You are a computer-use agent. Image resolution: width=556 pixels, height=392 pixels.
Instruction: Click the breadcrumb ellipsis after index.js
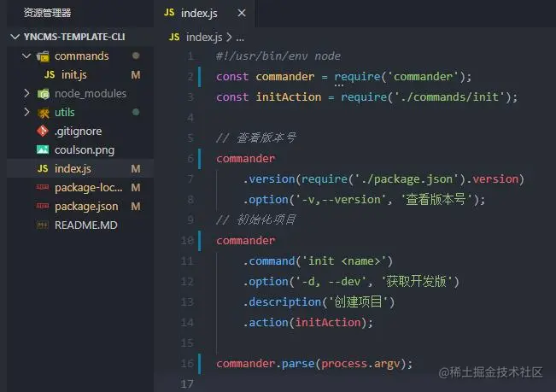(x=240, y=38)
